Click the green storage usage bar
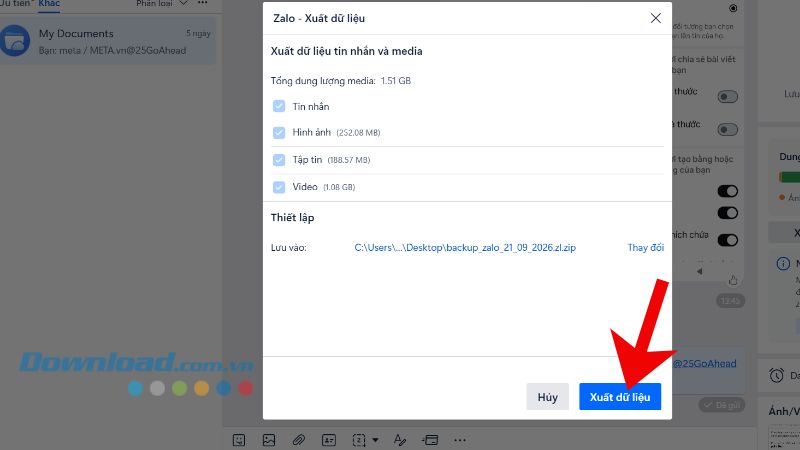 coord(789,177)
